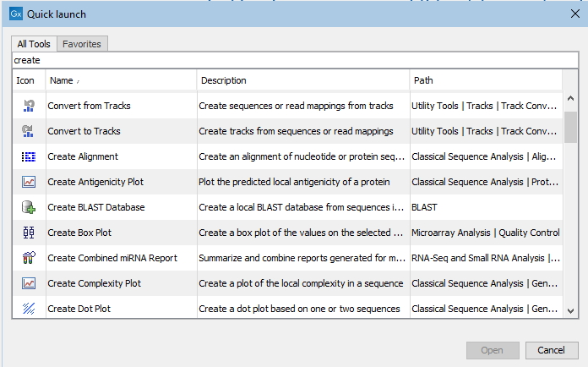
Task: Sort by the Description column header
Action: (303, 80)
